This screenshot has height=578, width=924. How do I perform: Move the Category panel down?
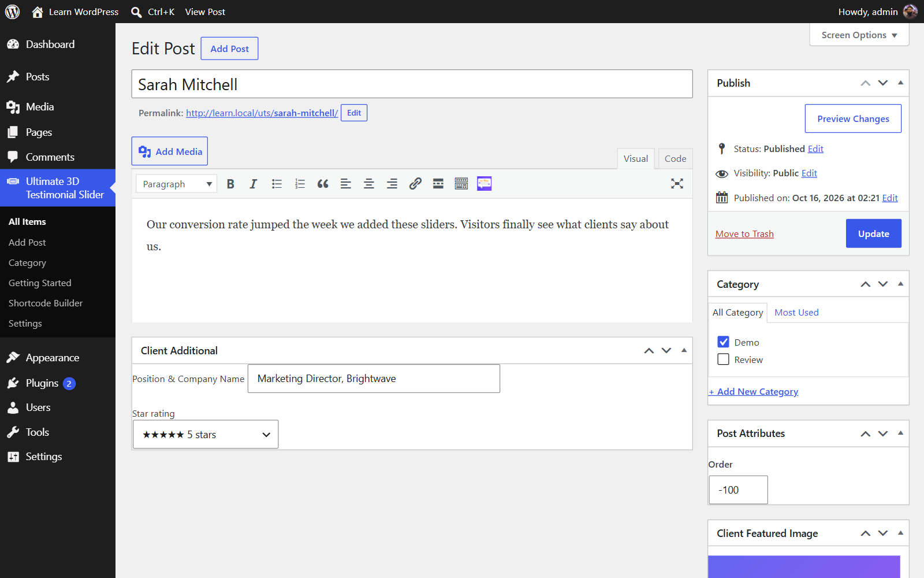(883, 284)
